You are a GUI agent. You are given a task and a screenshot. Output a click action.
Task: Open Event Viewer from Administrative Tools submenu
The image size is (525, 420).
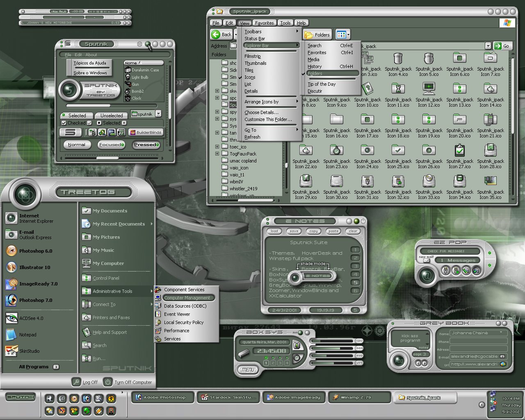tap(177, 314)
